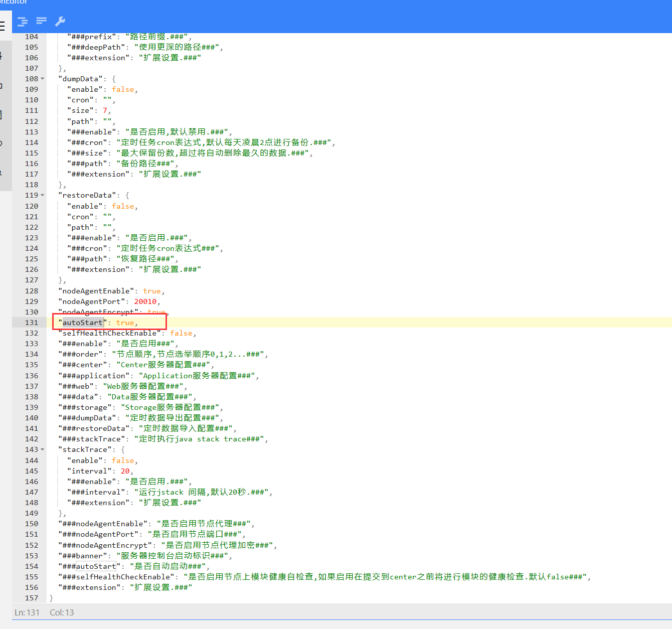Compact the JSON data using the toolbar icon

(x=42, y=21)
